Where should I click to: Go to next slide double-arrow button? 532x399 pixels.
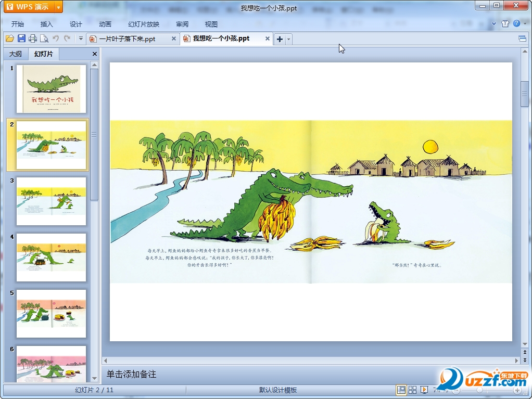525,360
